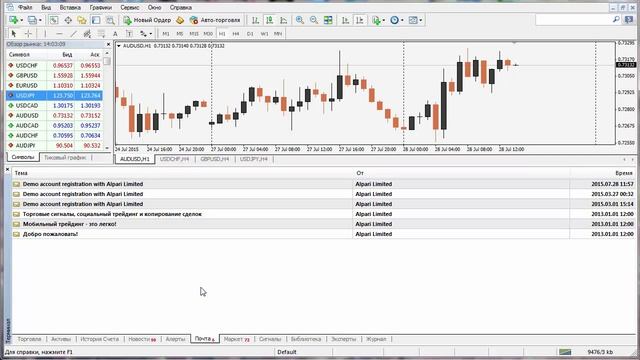Click the search magnifier icon

(616, 19)
